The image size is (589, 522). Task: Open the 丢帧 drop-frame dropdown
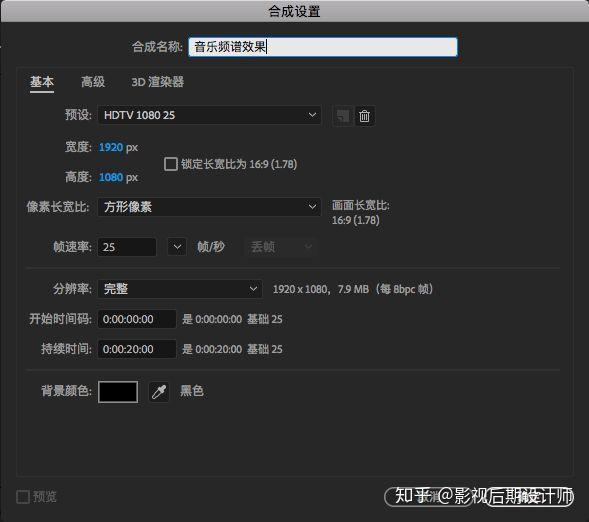click(280, 247)
